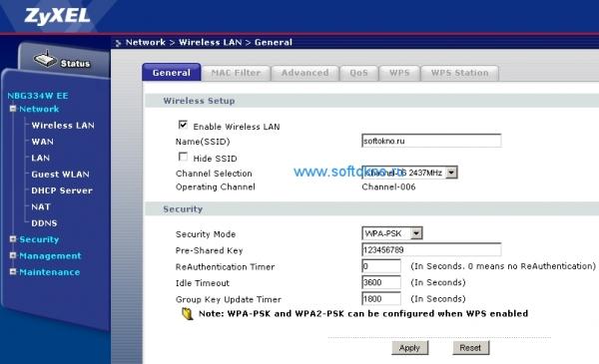Open Wireless LAN in sidebar
Screen dimensions: 599x364
(63, 126)
